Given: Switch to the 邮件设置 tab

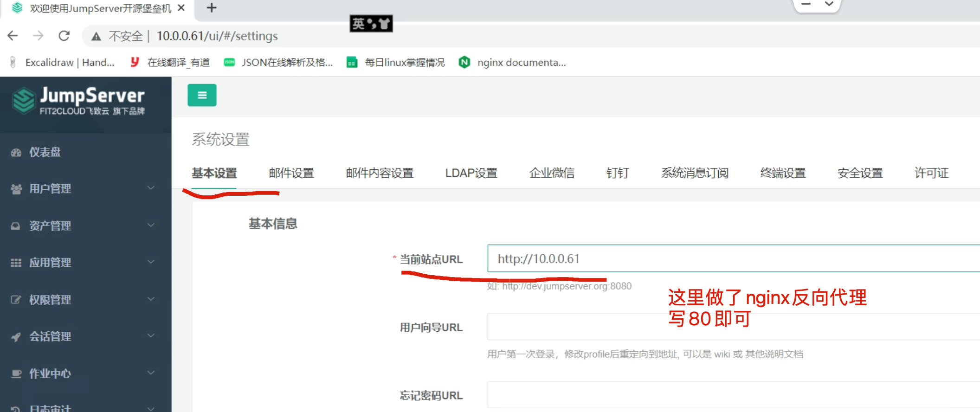Looking at the screenshot, I should (x=291, y=173).
